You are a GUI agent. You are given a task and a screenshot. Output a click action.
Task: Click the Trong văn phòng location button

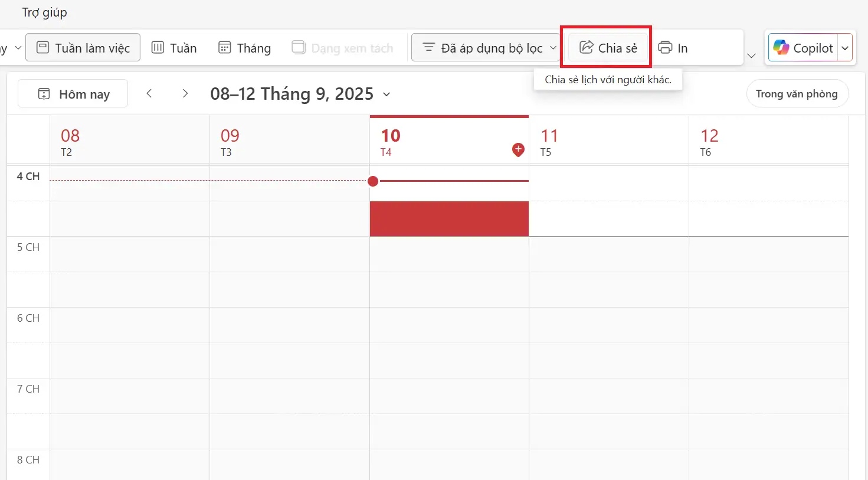tap(797, 94)
